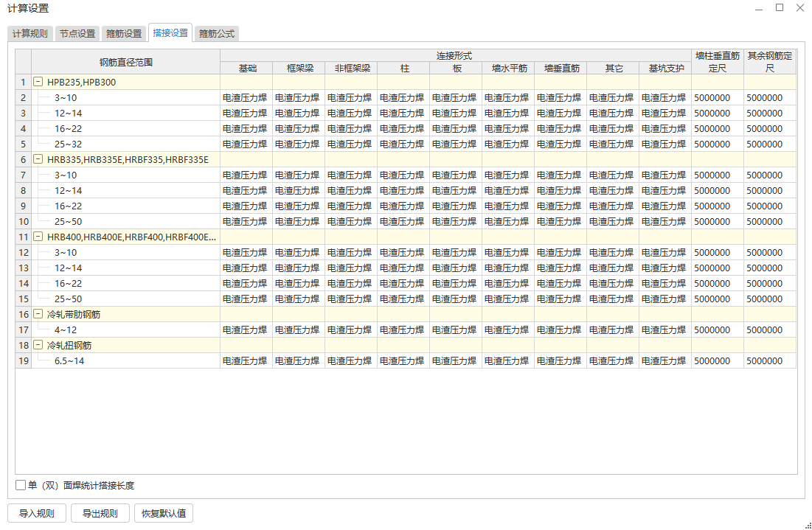Collapse the HPB235,HPB300 group

38,82
